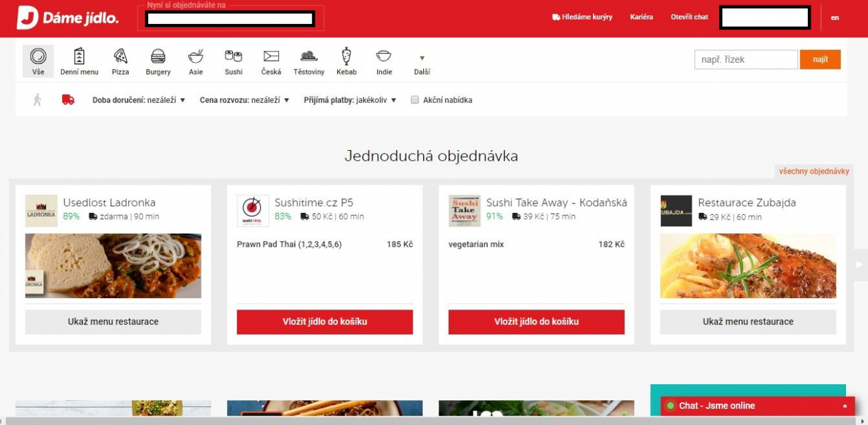Click the Sushitime.cz P5 logo
Screen dimensions: 868x425
click(253, 211)
